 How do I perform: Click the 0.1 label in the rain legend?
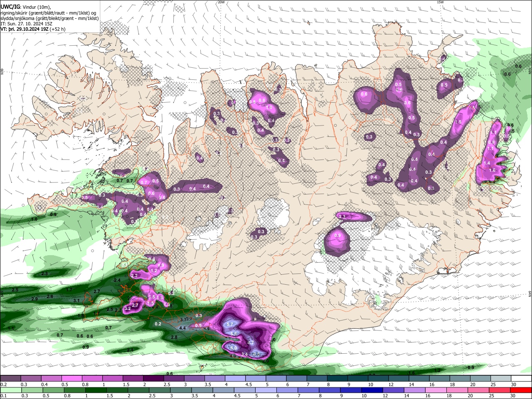coord(3,396)
